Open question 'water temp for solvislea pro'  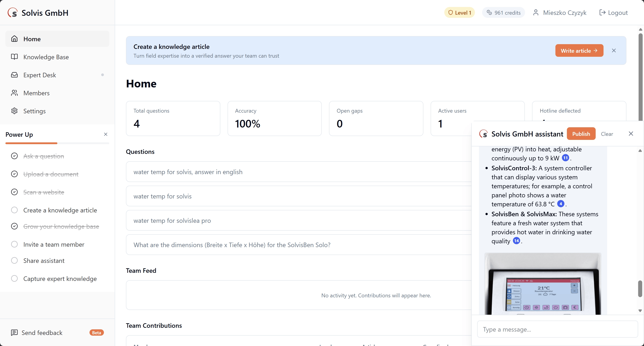pyautogui.click(x=172, y=221)
